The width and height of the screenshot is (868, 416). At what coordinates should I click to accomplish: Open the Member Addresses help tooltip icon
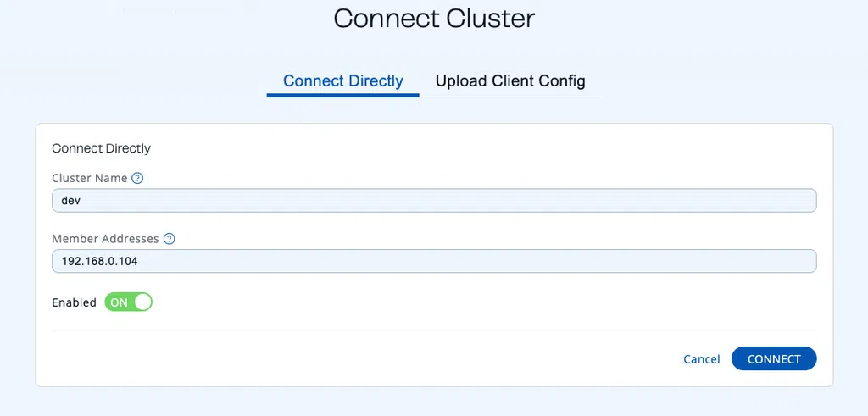point(170,239)
